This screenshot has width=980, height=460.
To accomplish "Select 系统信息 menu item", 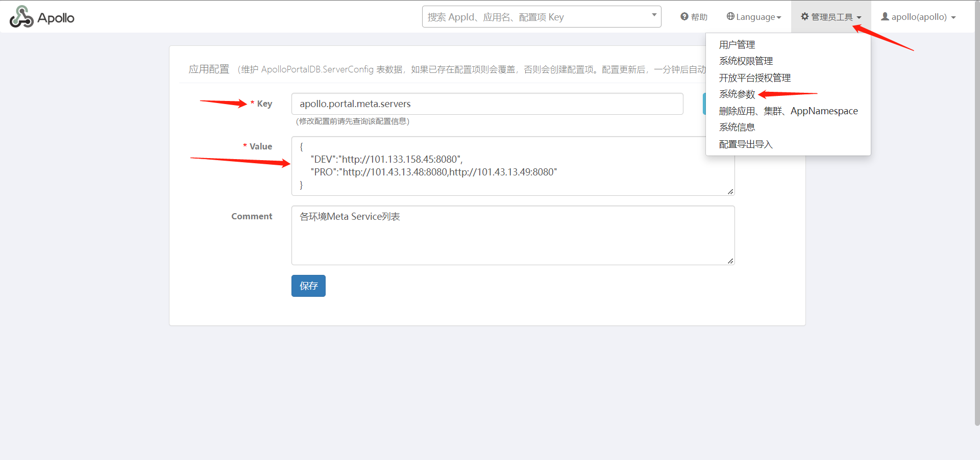I will click(737, 127).
